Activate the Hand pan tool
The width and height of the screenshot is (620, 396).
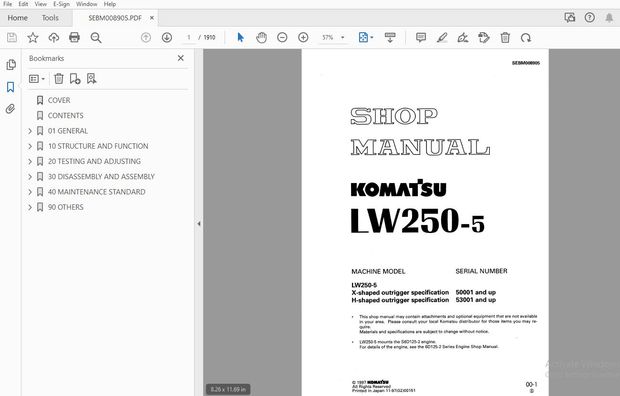tap(261, 38)
